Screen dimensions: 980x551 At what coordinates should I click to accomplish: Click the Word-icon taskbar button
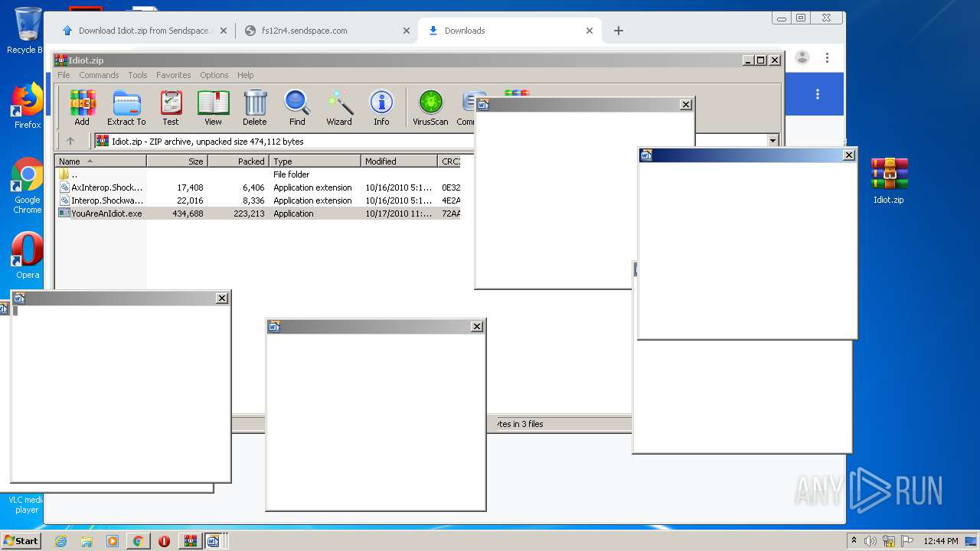[x=214, y=541]
